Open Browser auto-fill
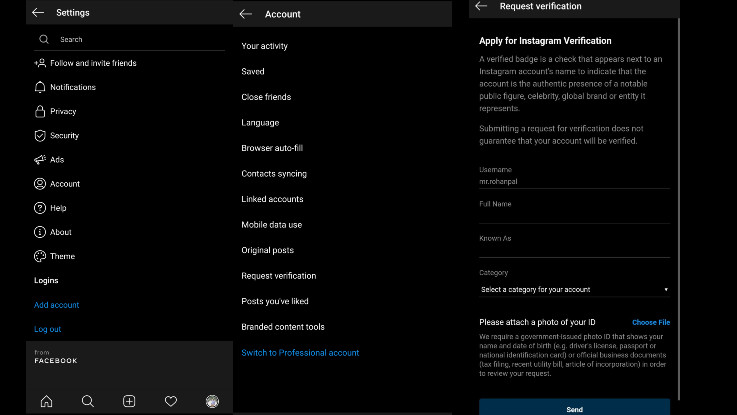Viewport: 737px width, 415px height. (272, 148)
